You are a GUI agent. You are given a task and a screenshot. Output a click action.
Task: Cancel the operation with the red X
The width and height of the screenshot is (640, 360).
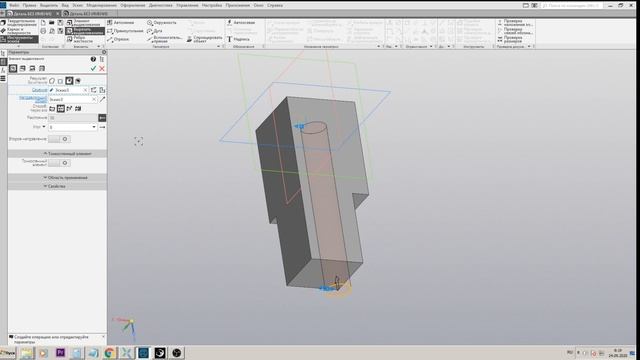point(102,69)
